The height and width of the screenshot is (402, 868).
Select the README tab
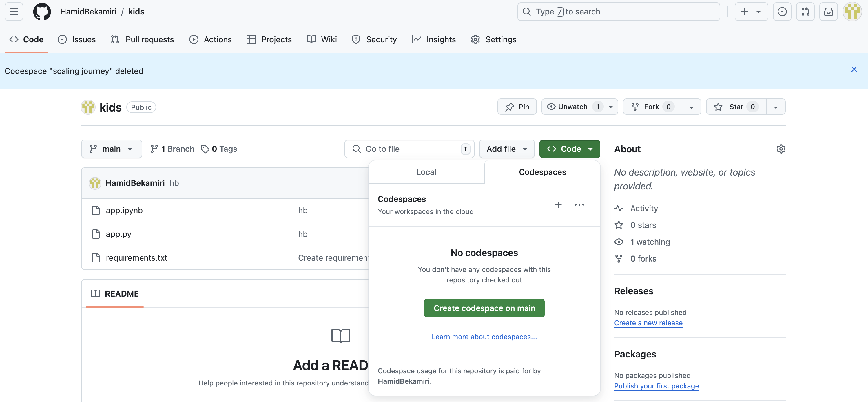pos(115,293)
